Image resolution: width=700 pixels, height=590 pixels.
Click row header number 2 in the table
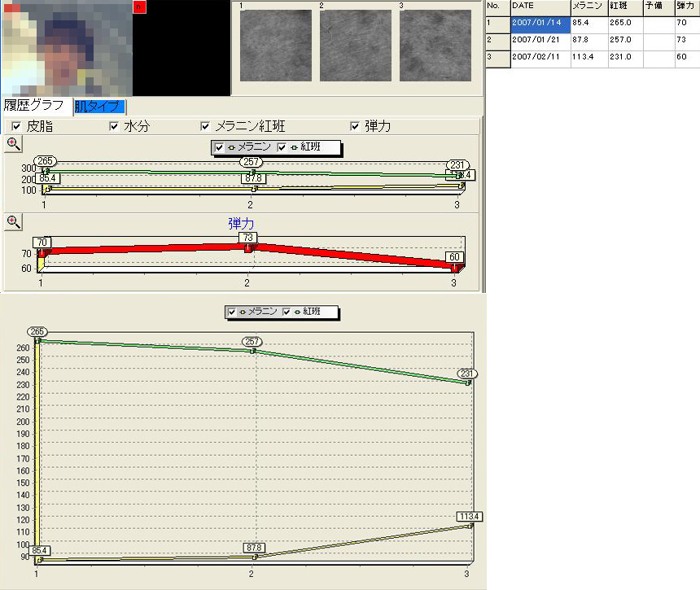point(498,42)
